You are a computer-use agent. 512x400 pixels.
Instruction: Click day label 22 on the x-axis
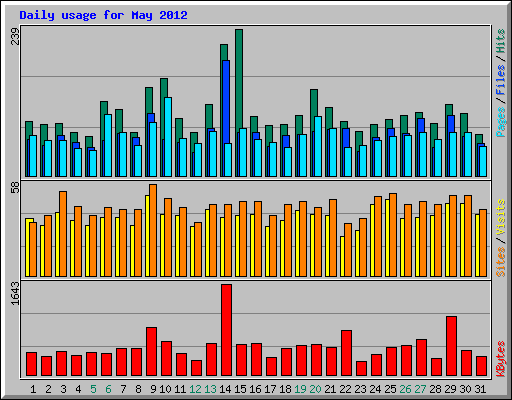pos(345,389)
